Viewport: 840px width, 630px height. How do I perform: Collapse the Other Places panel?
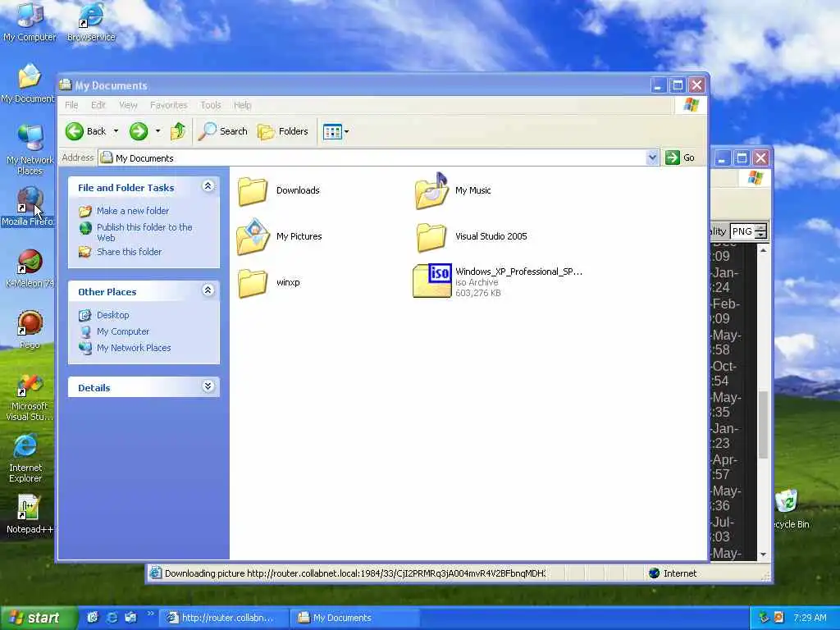coord(208,290)
